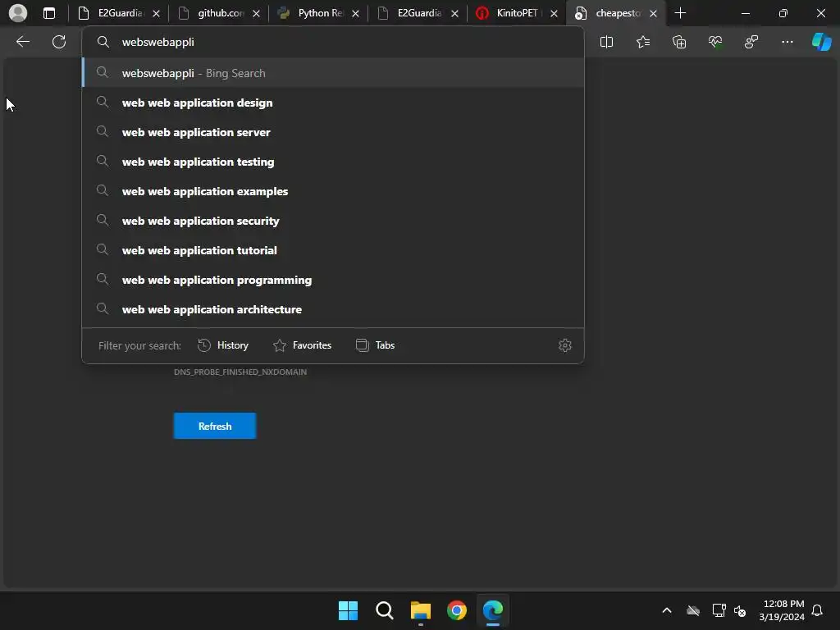The width and height of the screenshot is (840, 630).
Task: Open OneDrive cloud tray icon
Action: [693, 610]
